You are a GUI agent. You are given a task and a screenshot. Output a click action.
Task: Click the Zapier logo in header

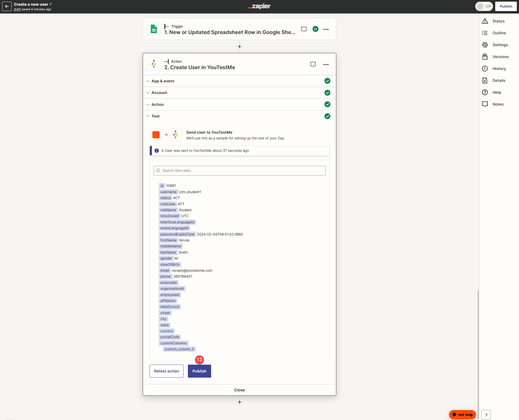(x=259, y=6)
